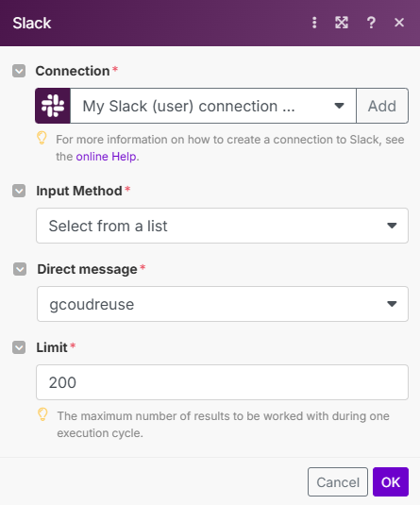Open the My Slack connection dropdown
Viewport: 420px width, 505px height.
click(x=213, y=106)
